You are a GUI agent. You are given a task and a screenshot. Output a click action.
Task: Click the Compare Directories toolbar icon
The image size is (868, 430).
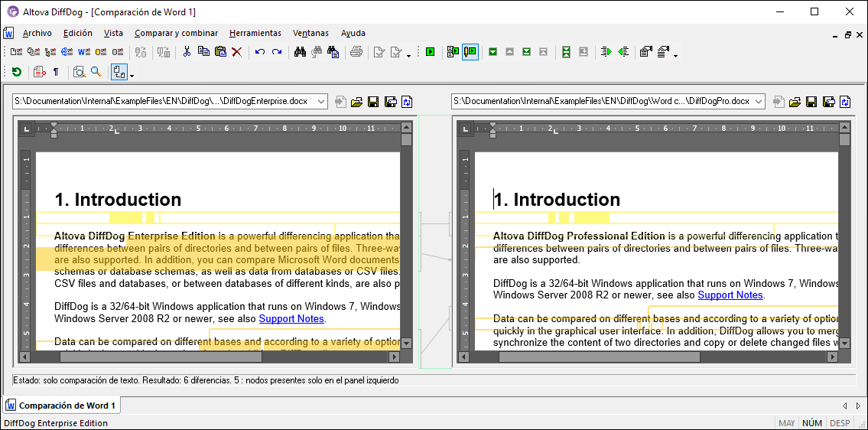(x=34, y=52)
